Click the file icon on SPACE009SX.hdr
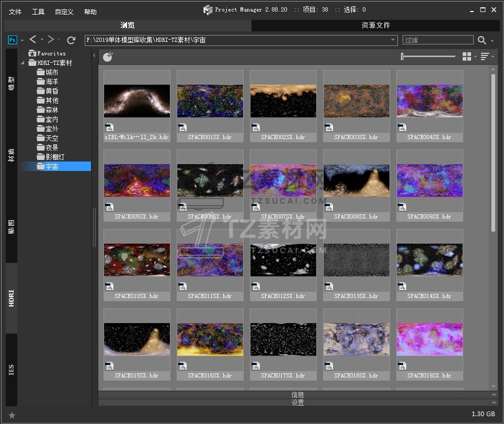Viewport: 504px width, 424px height. [402, 207]
